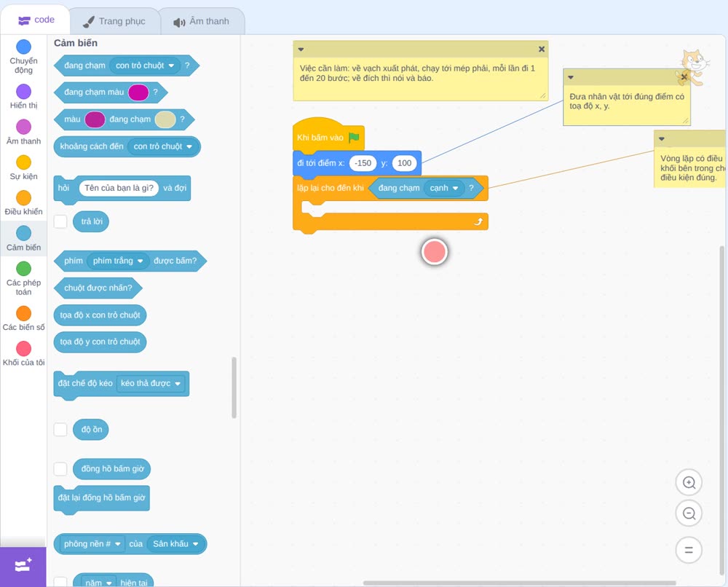Tick the 'độ ồn' checkbox
The height and width of the screenshot is (587, 728).
pos(60,429)
